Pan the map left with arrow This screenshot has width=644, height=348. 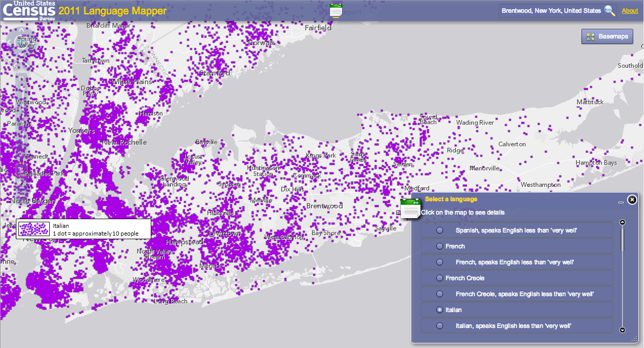(x=9, y=42)
